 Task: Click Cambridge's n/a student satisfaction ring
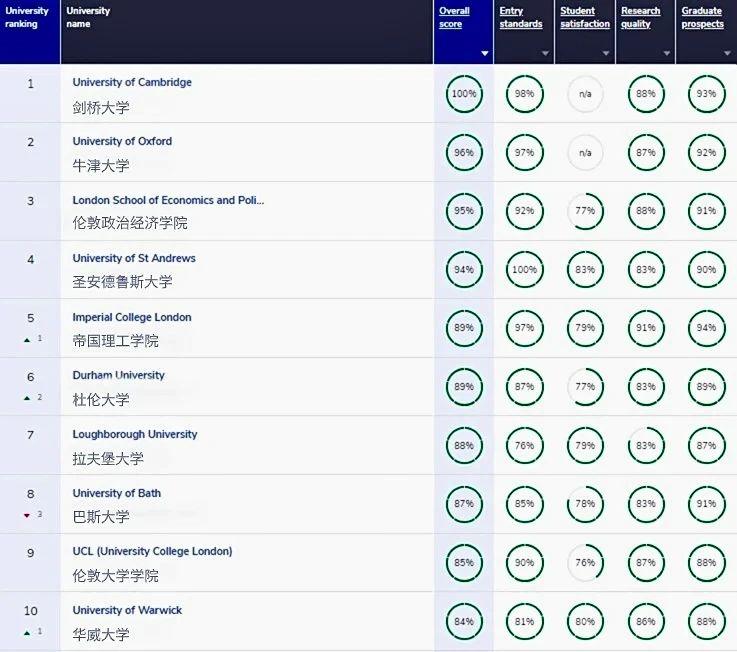(585, 94)
